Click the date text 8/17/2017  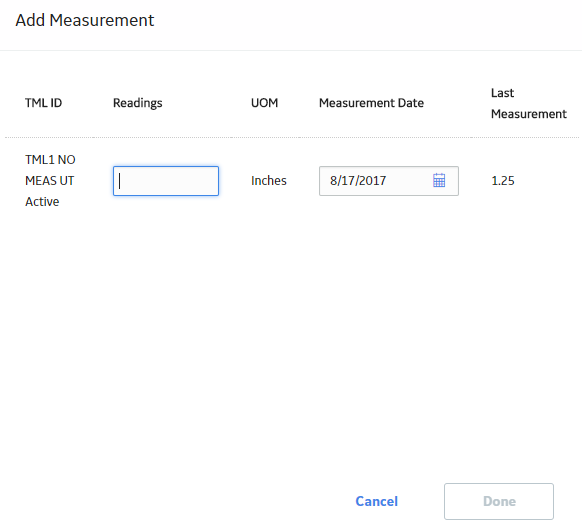pos(358,180)
